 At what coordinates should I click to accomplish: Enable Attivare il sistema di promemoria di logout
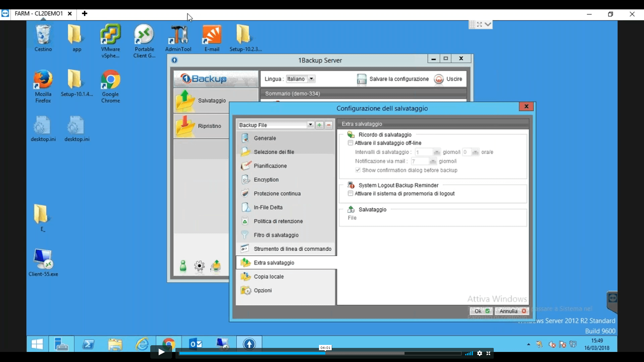[350, 193]
